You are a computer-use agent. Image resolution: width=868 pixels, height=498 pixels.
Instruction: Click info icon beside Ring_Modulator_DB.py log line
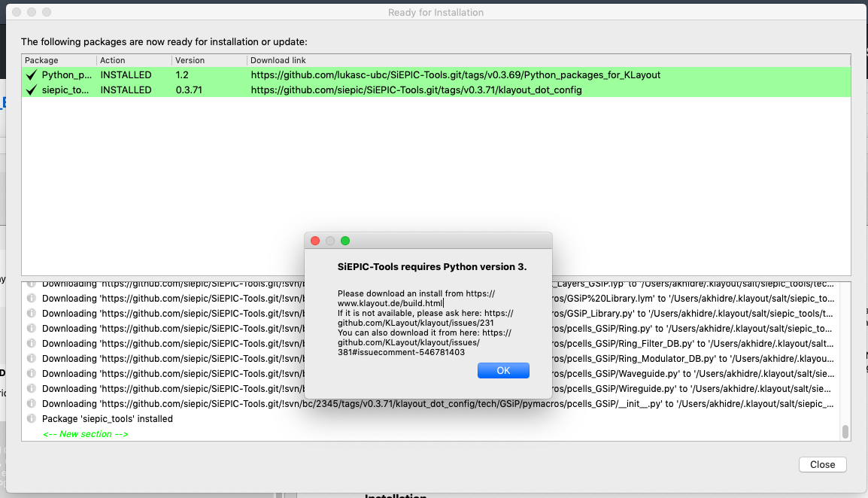pos(32,358)
